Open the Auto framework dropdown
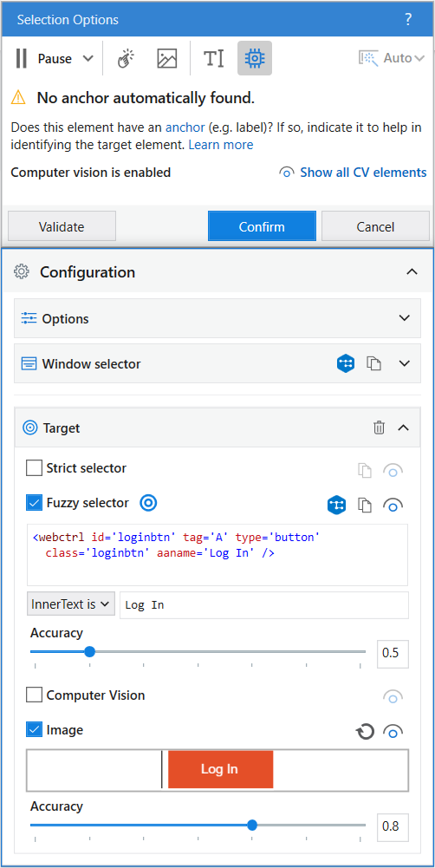 pos(392,58)
